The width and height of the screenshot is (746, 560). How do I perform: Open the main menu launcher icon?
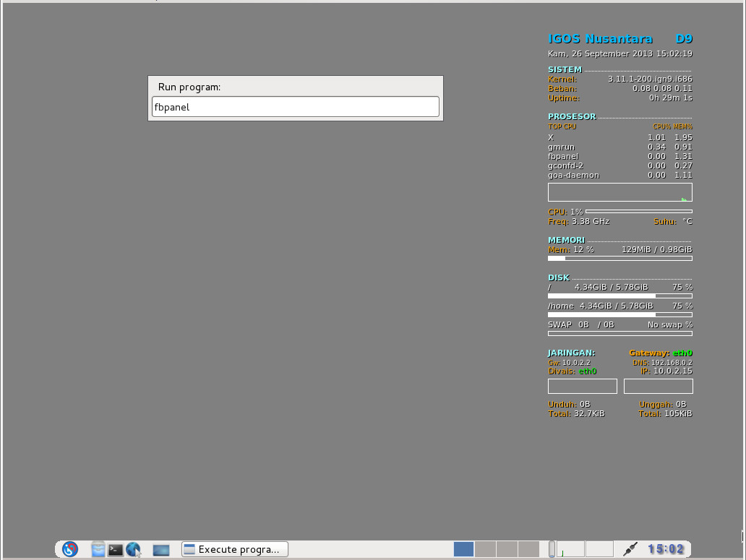click(x=70, y=549)
